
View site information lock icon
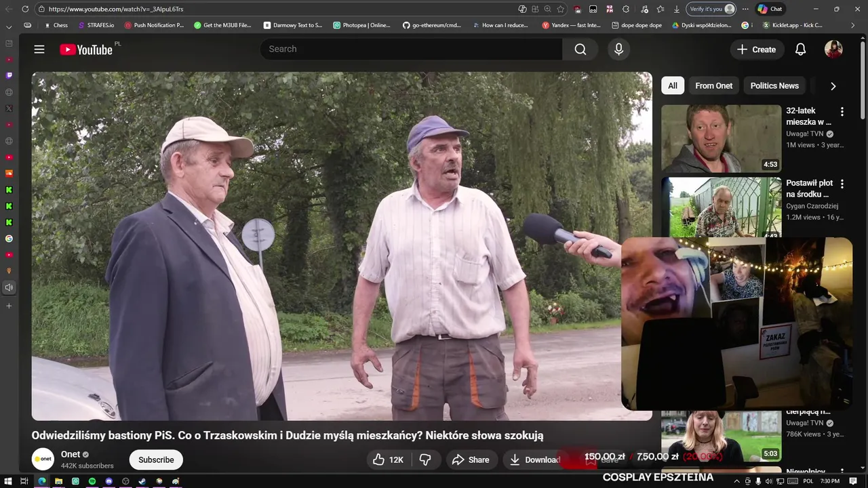click(x=41, y=9)
